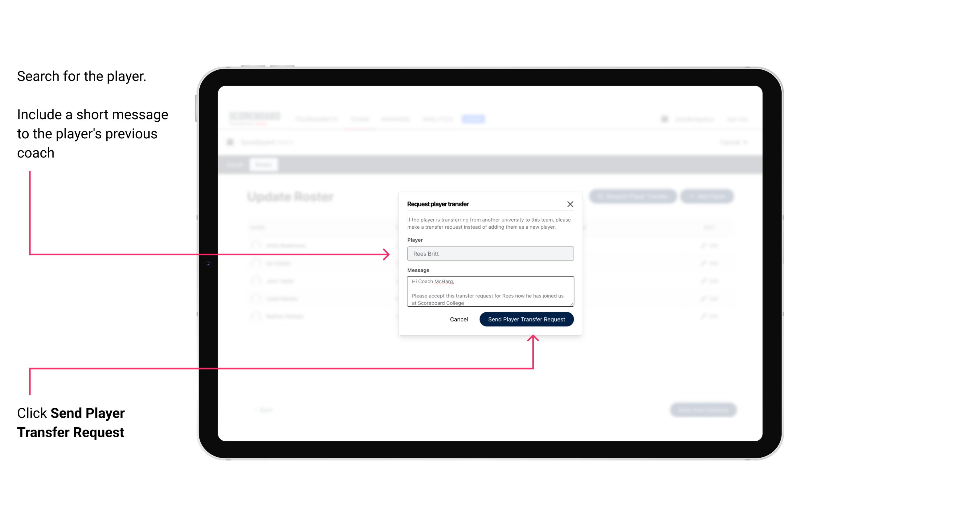The width and height of the screenshot is (980, 527).
Task: Click the close X button on dialog
Action: (570, 204)
